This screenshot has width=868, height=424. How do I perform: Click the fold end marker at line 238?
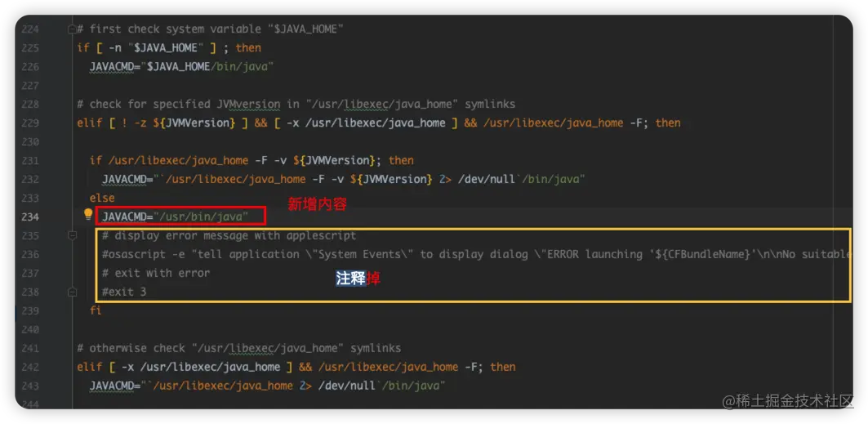pyautogui.click(x=72, y=291)
